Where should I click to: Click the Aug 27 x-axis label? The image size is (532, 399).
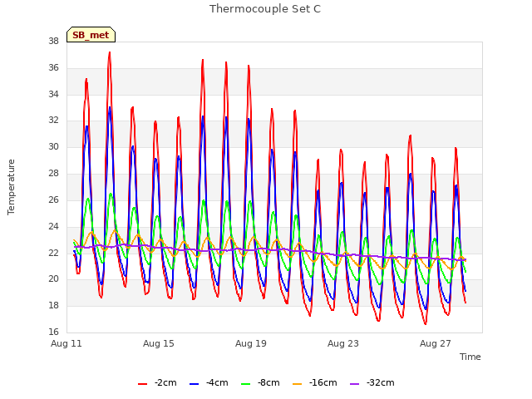(436, 343)
